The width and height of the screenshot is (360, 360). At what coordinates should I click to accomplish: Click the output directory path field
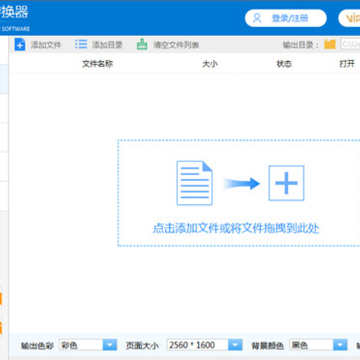[350, 44]
